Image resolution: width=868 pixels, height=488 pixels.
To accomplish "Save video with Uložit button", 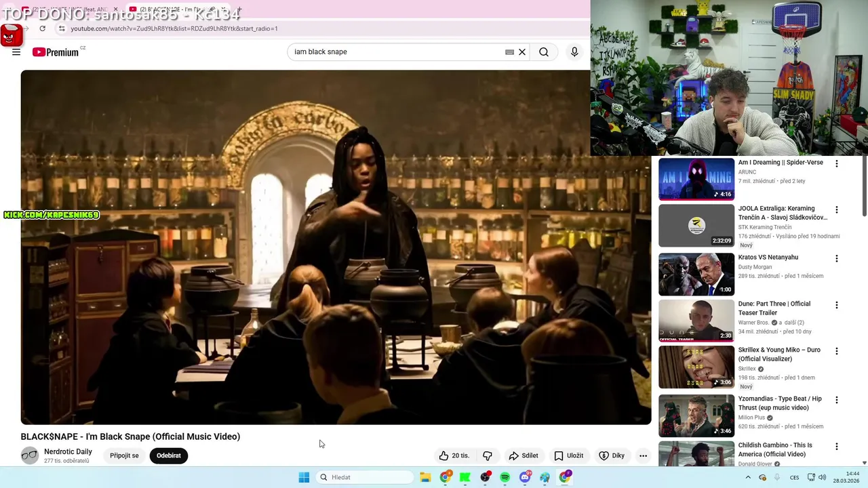I will click(x=568, y=455).
